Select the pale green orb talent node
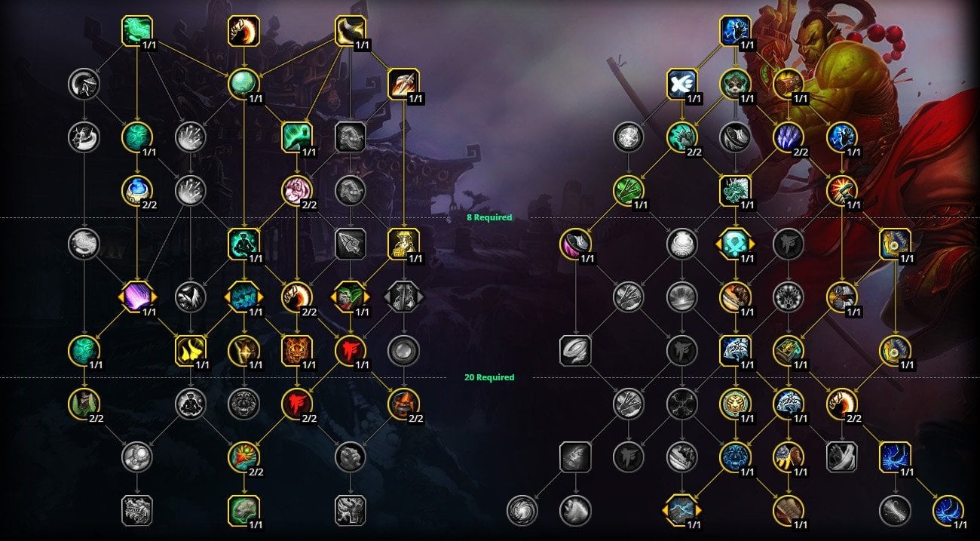 (x=243, y=83)
